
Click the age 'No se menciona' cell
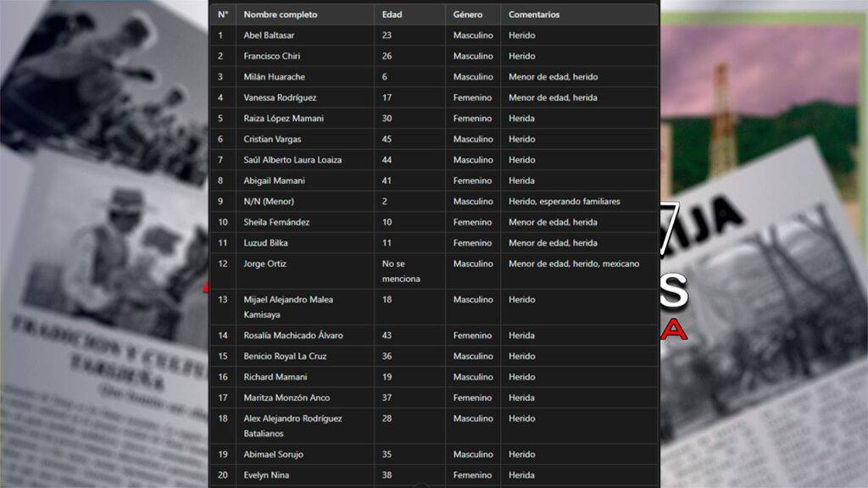pos(401,271)
